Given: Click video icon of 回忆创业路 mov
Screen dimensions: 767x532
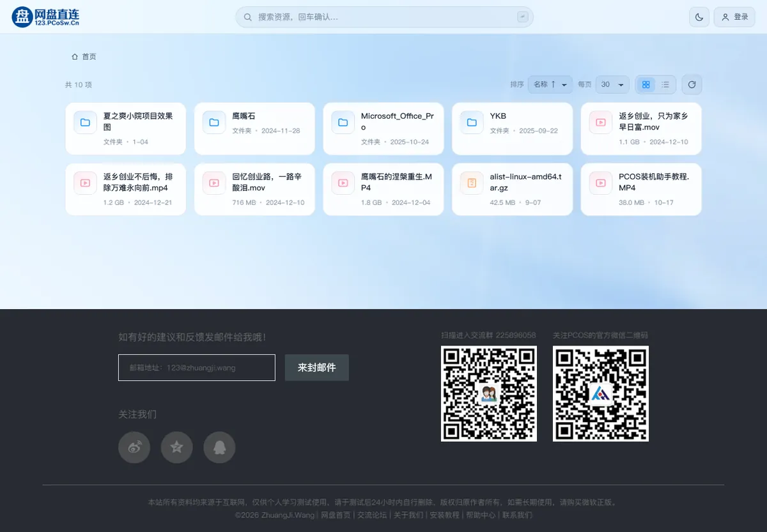Looking at the screenshot, I should tap(214, 183).
